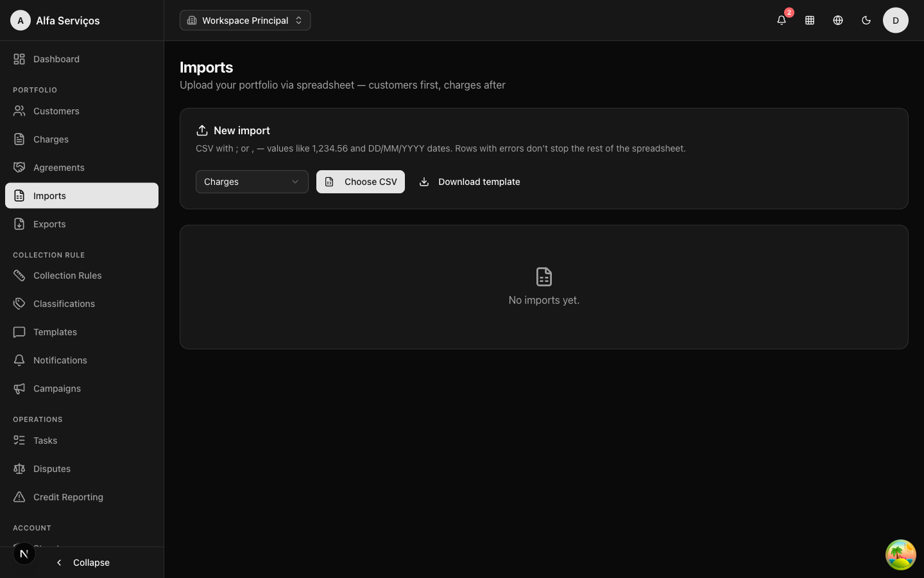
Task: Open Disputes menu label
Action: point(52,469)
